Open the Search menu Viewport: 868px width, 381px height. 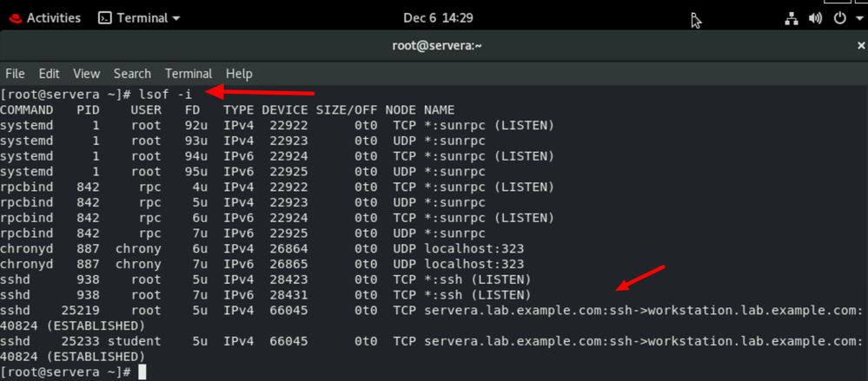click(x=132, y=74)
